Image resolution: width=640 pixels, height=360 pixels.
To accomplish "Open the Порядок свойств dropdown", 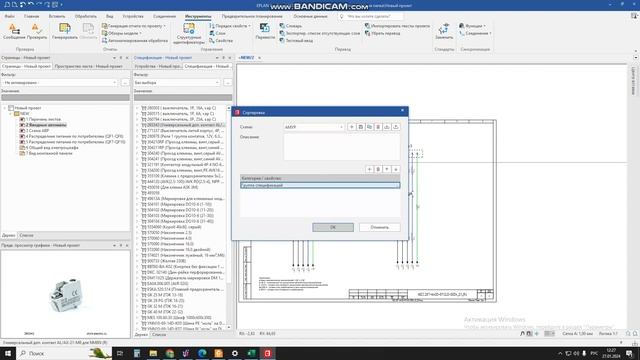I will click(230, 26).
